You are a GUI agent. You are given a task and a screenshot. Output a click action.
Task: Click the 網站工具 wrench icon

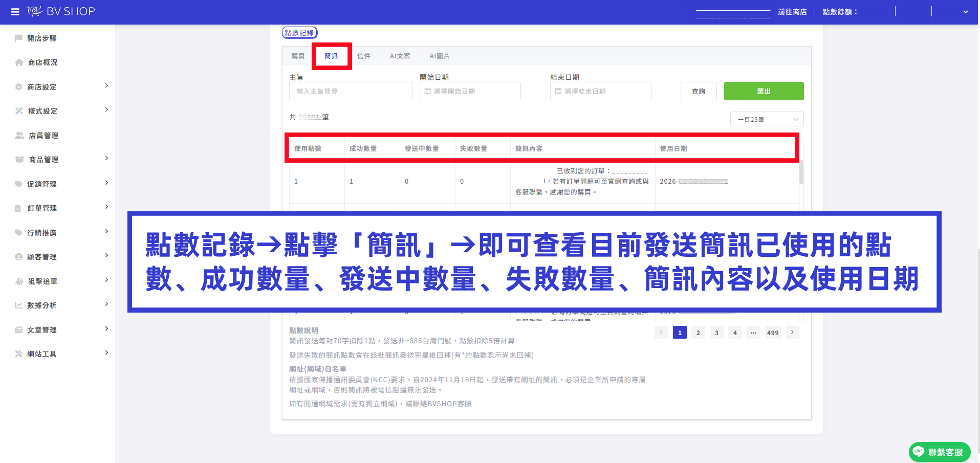pyautogui.click(x=19, y=354)
